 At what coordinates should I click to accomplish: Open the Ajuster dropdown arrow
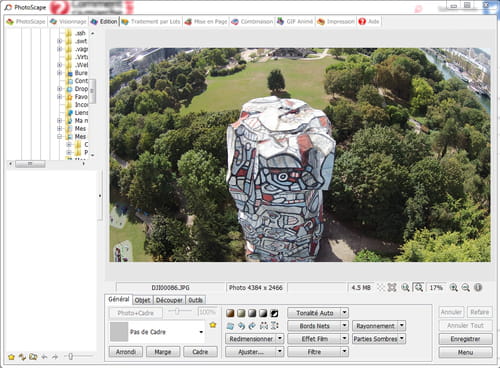point(280,352)
